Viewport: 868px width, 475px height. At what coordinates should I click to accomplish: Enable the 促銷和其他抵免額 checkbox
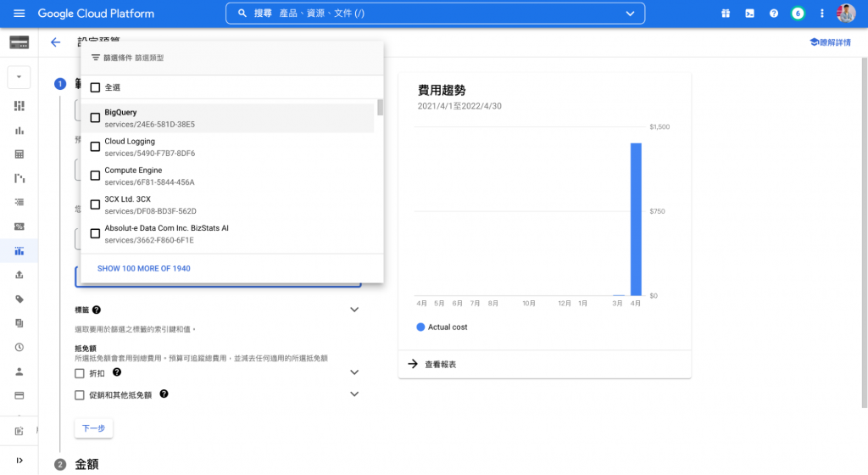pos(80,395)
